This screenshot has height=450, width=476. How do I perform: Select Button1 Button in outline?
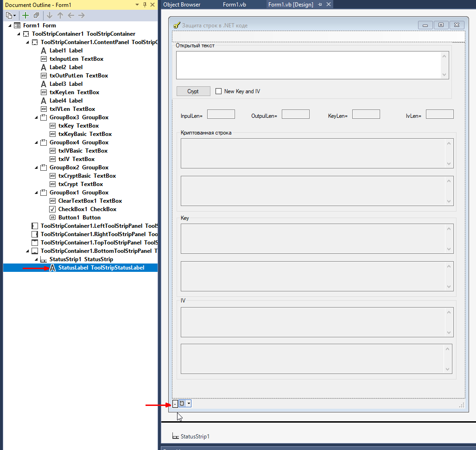(x=79, y=218)
